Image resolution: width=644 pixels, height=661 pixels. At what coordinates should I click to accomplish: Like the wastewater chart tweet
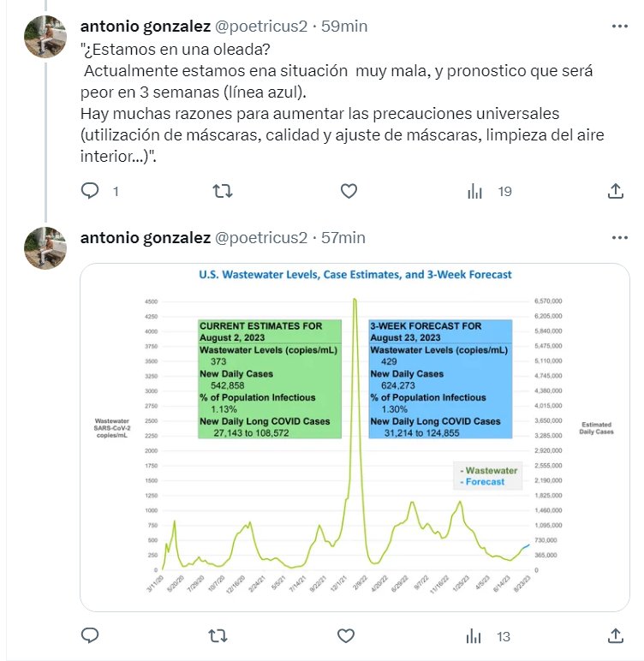tap(345, 635)
